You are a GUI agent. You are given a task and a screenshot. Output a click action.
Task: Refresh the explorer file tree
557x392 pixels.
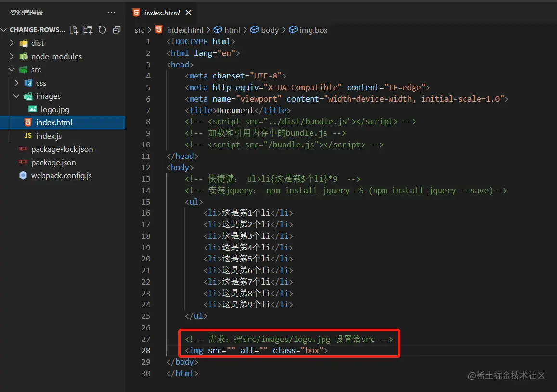(x=103, y=30)
